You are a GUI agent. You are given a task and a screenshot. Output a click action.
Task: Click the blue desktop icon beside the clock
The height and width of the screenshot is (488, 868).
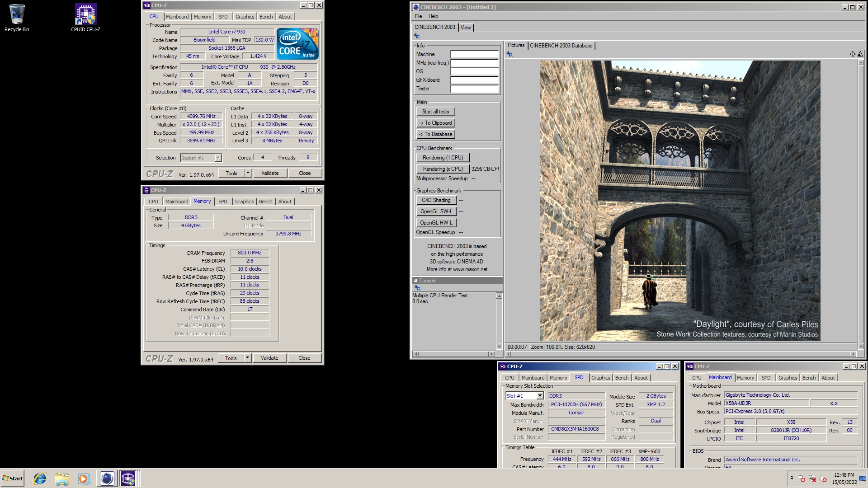pyautogui.click(x=863, y=479)
